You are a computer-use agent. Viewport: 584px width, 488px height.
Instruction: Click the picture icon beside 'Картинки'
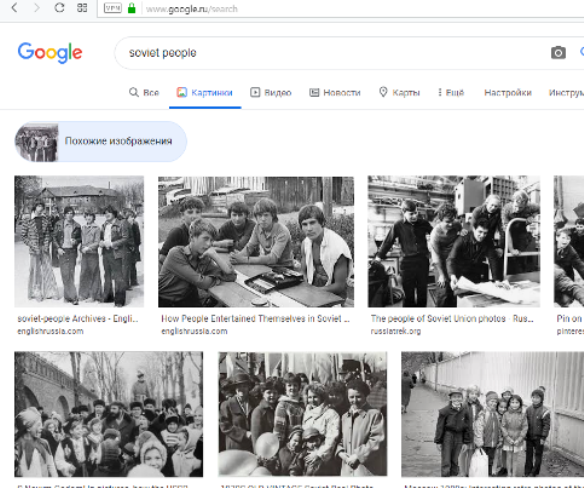point(182,92)
